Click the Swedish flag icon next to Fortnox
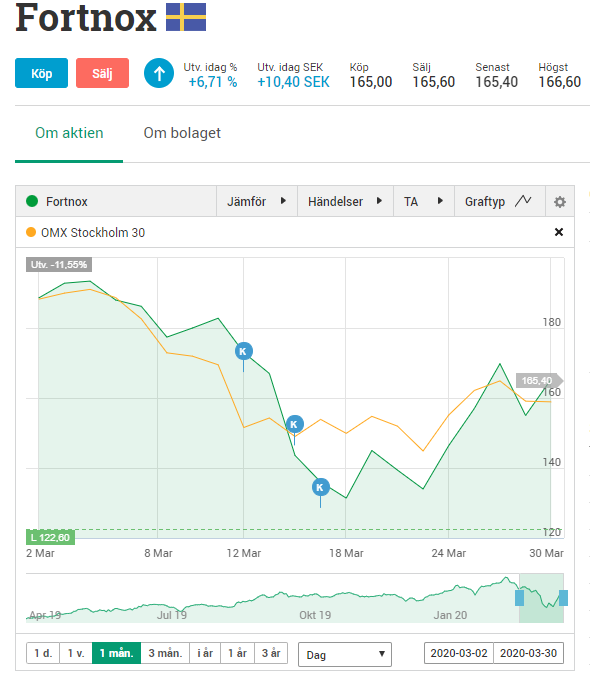 (x=186, y=17)
